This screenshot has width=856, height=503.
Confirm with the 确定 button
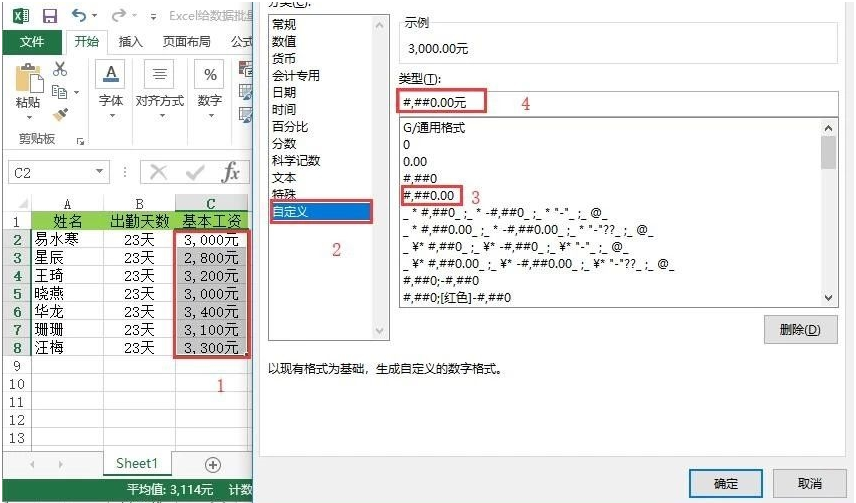(x=726, y=483)
